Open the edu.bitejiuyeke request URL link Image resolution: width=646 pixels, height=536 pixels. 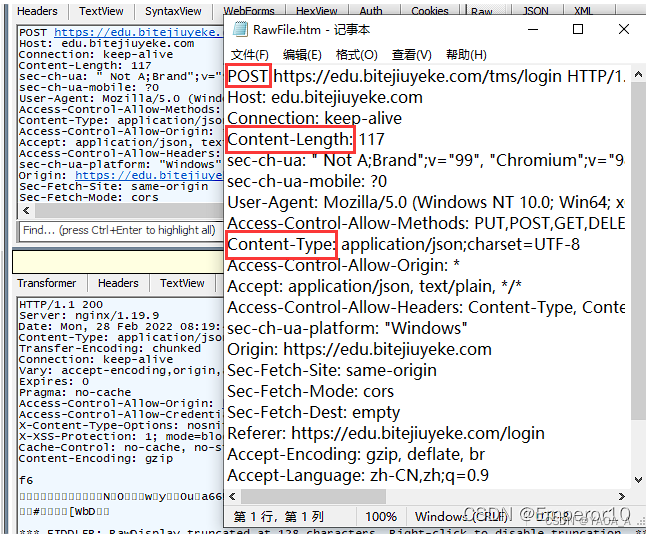pyautogui.click(x=138, y=33)
